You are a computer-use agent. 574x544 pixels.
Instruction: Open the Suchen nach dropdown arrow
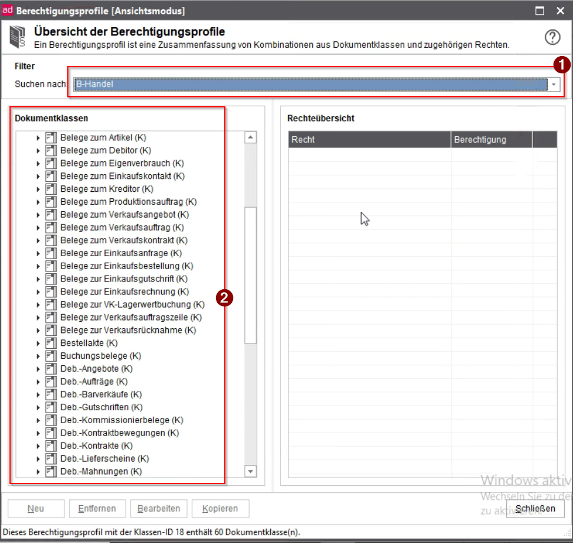point(554,84)
